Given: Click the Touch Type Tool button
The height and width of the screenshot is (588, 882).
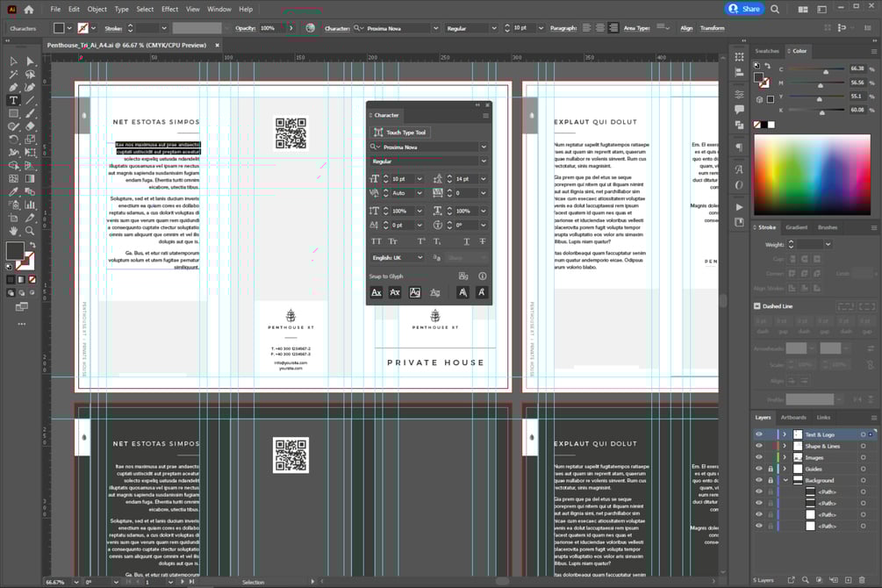Looking at the screenshot, I should (x=400, y=133).
